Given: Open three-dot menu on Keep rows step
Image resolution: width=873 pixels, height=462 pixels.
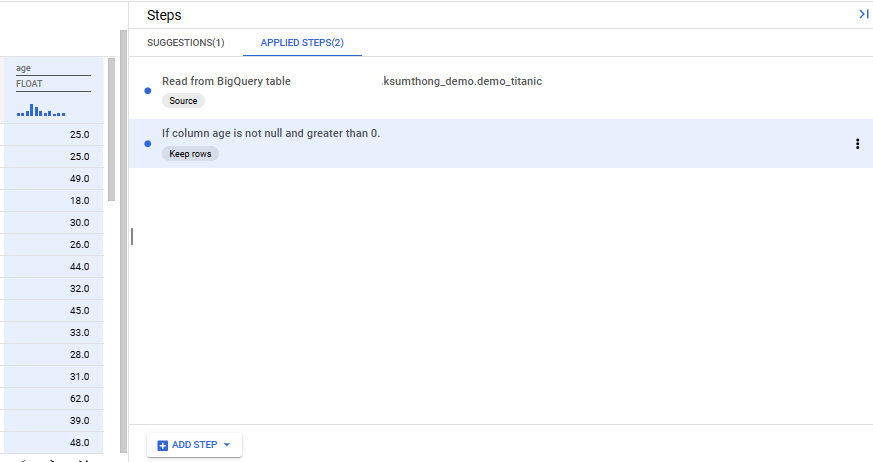Looking at the screenshot, I should point(857,144).
